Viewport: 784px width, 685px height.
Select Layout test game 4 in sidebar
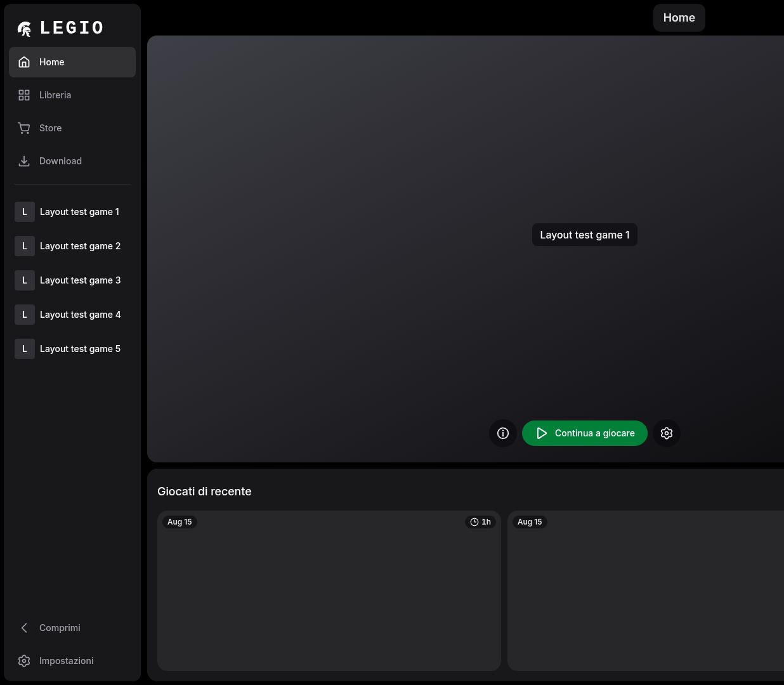point(72,315)
